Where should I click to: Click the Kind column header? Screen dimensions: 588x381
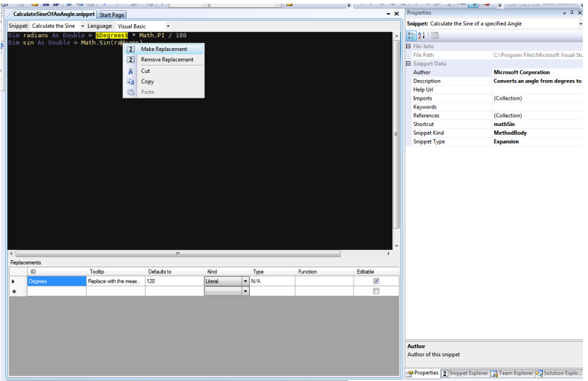(x=226, y=272)
